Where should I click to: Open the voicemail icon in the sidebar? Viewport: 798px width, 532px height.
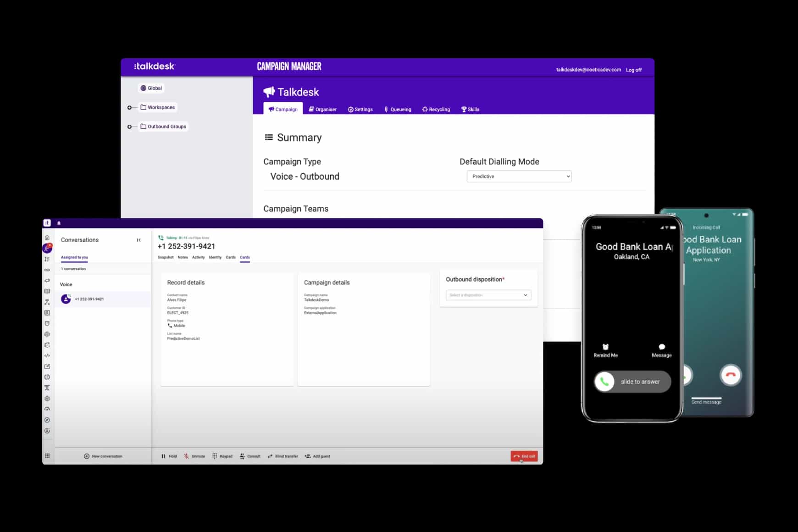pyautogui.click(x=47, y=270)
